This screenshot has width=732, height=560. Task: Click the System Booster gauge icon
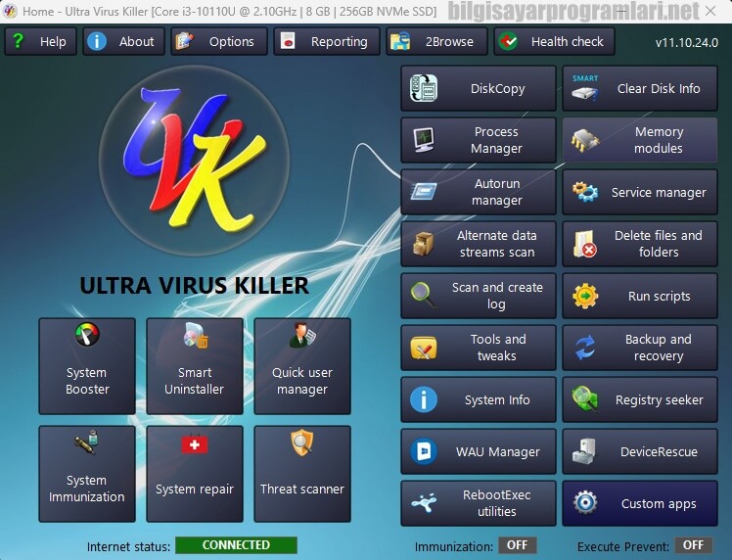tap(87, 335)
